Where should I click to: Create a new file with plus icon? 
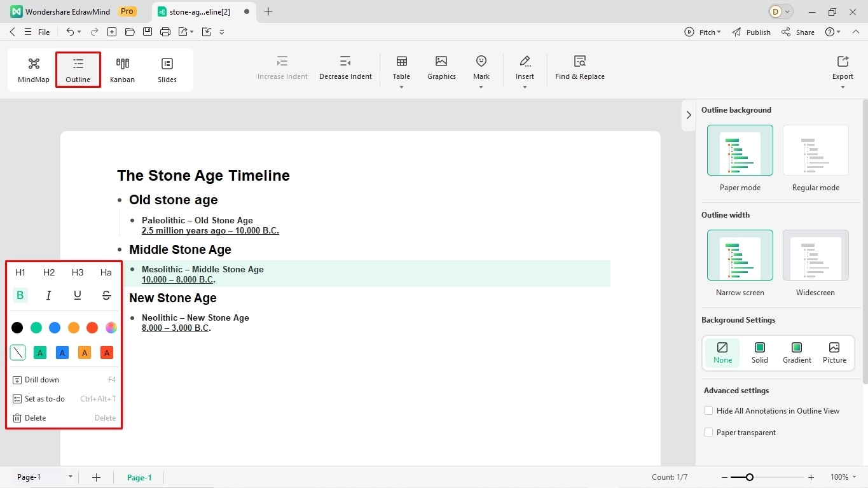[x=112, y=32]
